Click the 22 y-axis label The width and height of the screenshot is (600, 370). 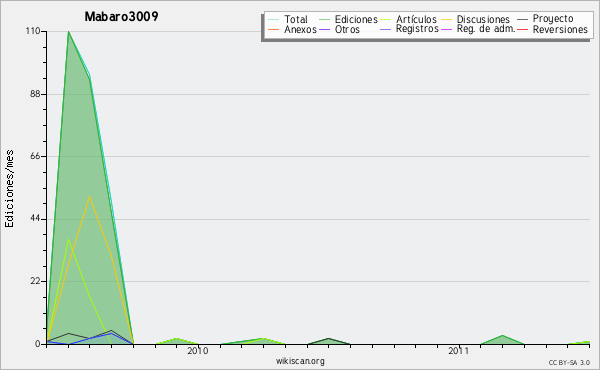pos(36,281)
